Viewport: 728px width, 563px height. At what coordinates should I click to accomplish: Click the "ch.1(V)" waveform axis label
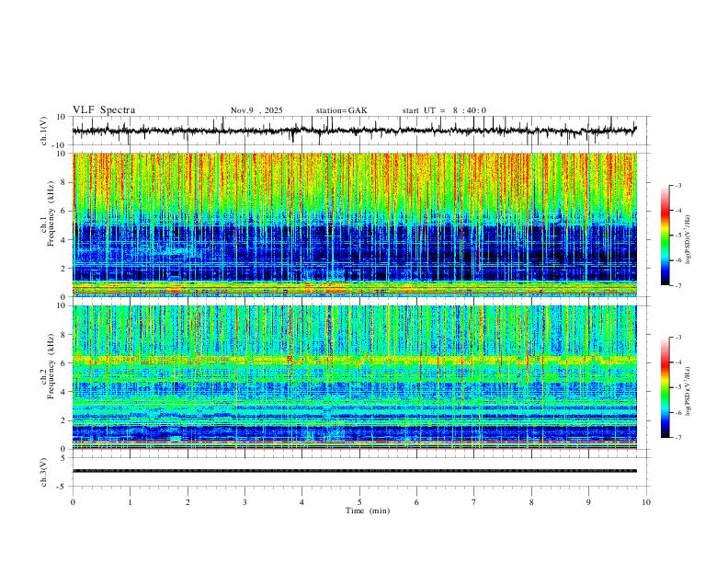coord(44,131)
